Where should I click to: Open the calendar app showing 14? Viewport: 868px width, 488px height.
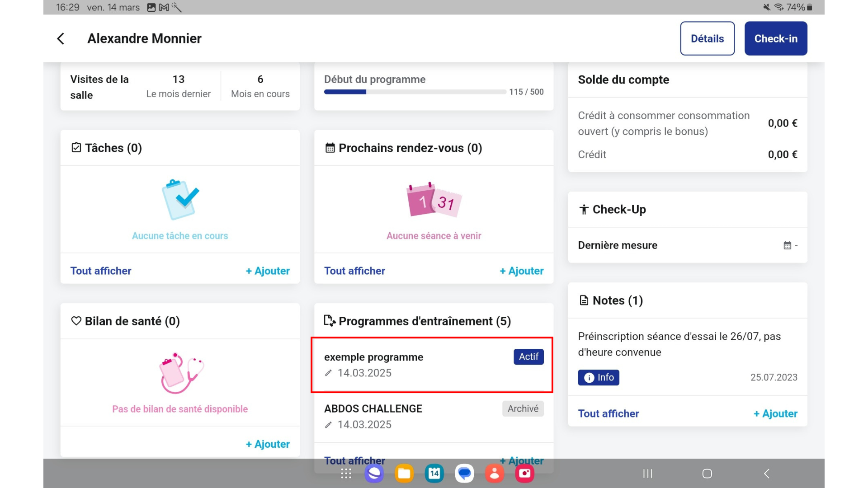(434, 474)
